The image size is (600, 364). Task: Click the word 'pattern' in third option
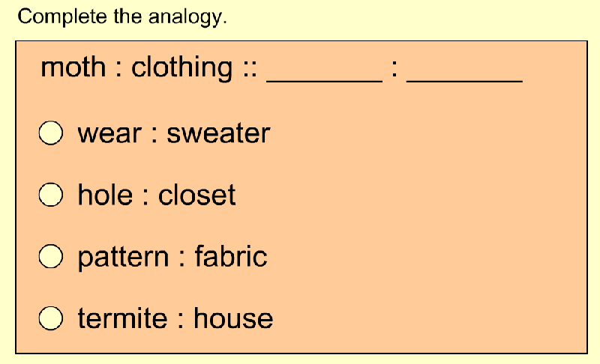click(123, 258)
